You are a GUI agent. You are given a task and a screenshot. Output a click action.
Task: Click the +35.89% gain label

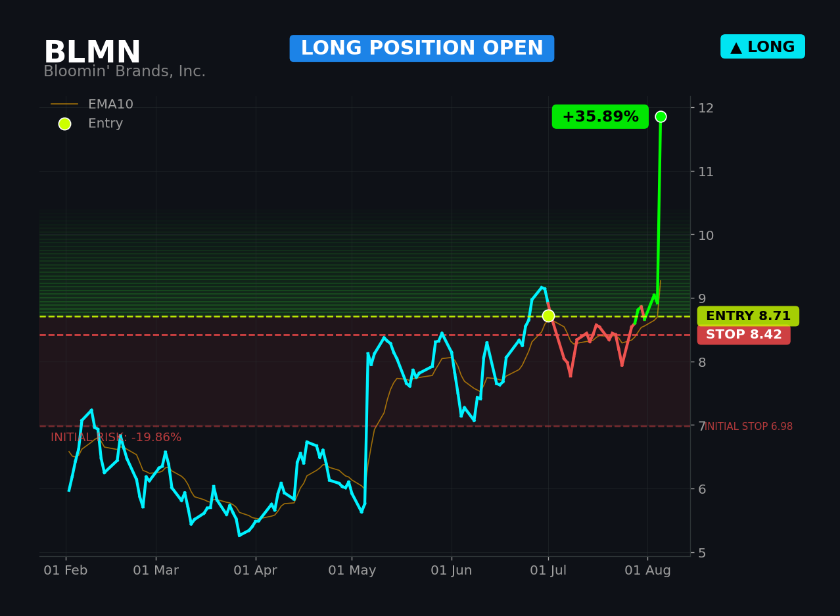pyautogui.click(x=600, y=117)
